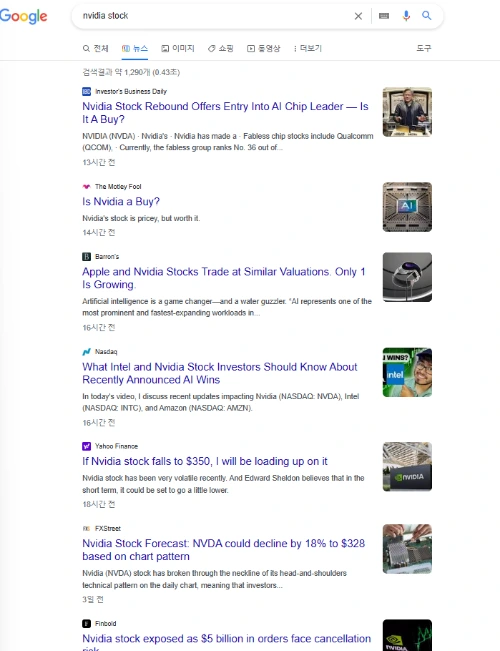Click the Intel thumbnail of Nasdaq article
Screen dimensions: 500x651
click(407, 372)
